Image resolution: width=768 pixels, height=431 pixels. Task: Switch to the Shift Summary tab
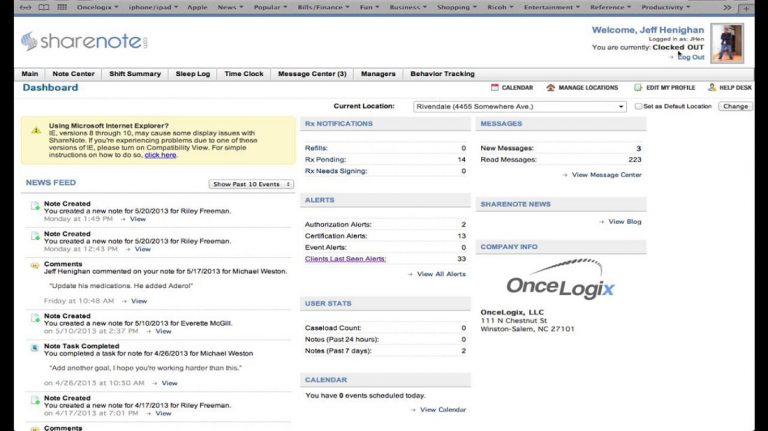tap(134, 74)
